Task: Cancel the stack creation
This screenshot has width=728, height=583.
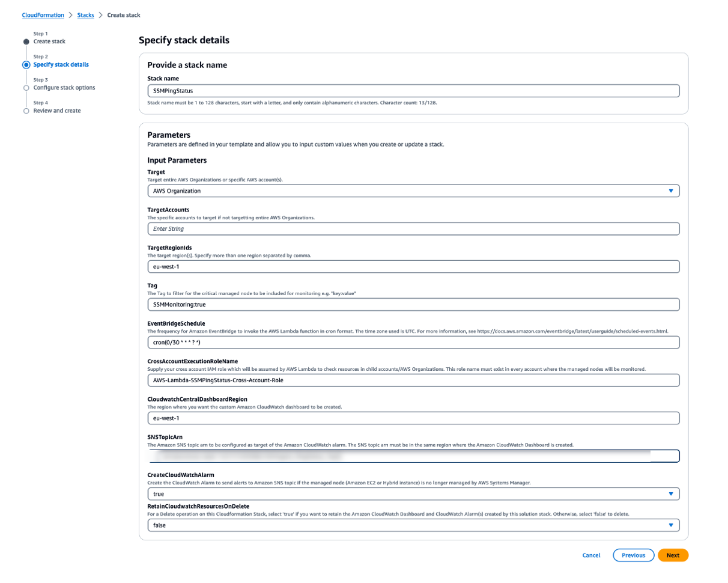Action: tap(591, 555)
